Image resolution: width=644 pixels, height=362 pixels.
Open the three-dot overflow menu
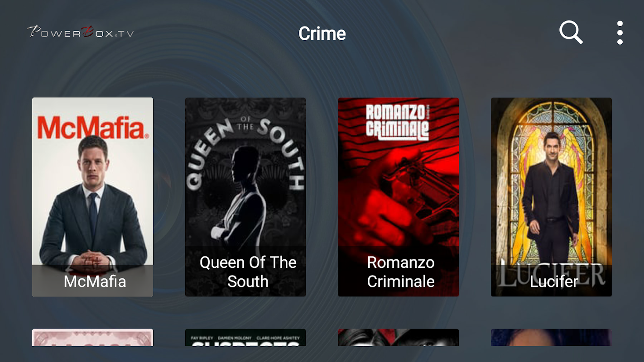click(x=620, y=33)
